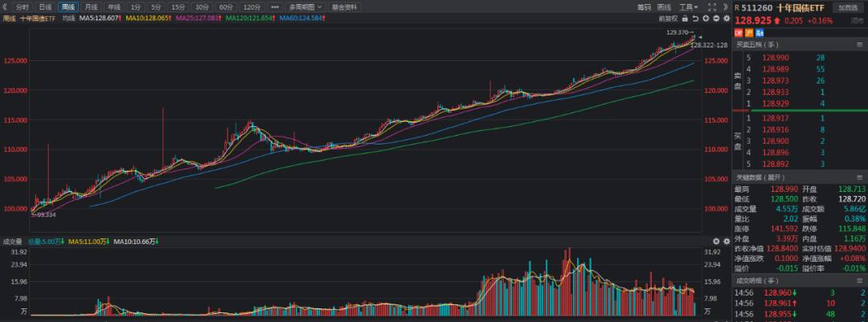Open the 买卖五档 panel menu icon
This screenshot has width=868, height=322.
[x=862, y=45]
